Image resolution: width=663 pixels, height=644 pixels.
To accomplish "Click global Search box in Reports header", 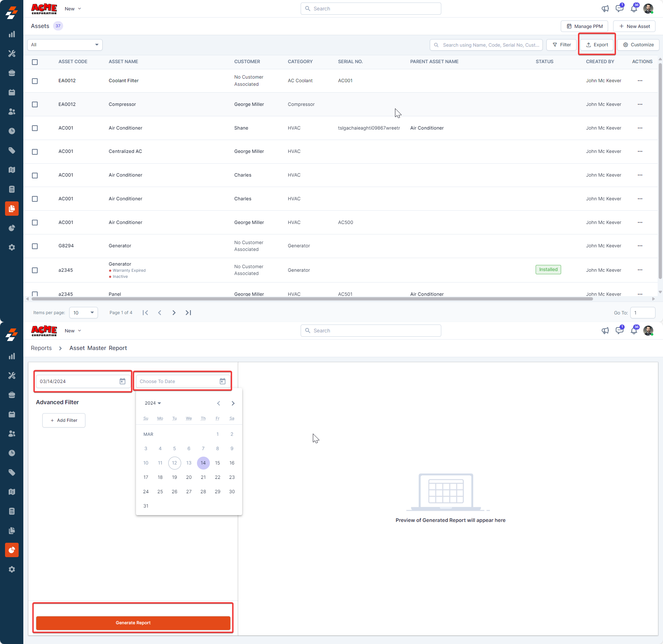I will pos(371,331).
